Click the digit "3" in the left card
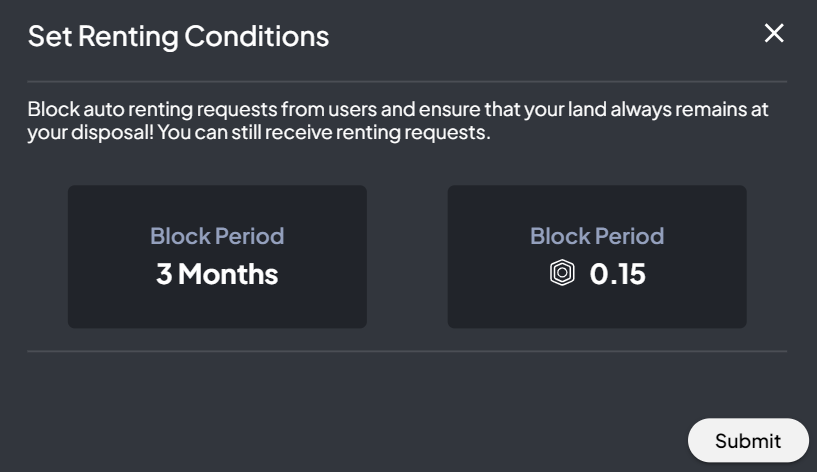Screen dimensions: 817x472 pyautogui.click(x=164, y=274)
